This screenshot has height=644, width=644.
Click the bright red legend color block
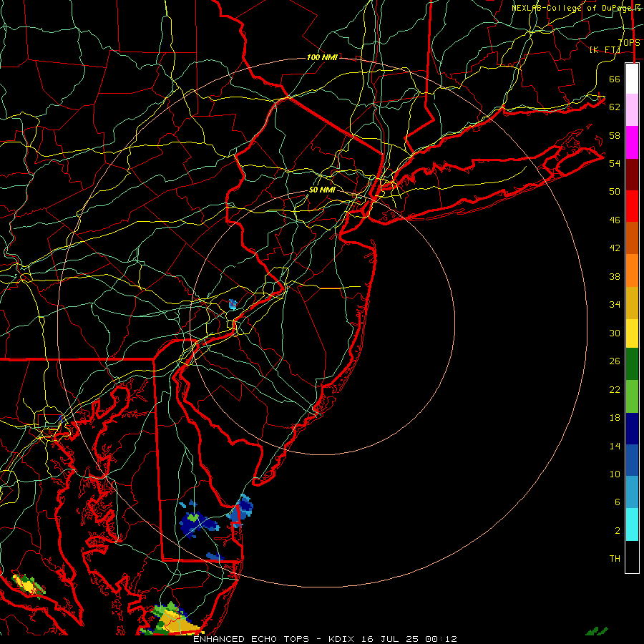[632, 206]
